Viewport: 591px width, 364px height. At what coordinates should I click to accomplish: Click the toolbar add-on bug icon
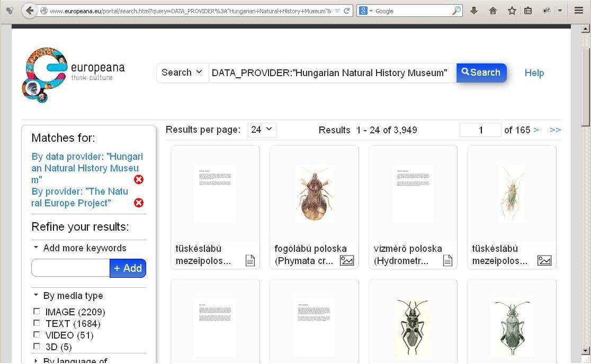547,11
